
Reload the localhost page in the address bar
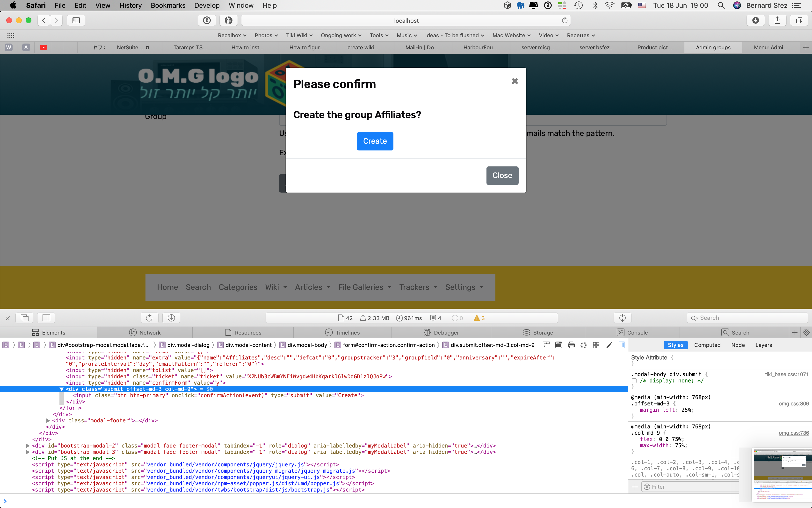click(565, 21)
